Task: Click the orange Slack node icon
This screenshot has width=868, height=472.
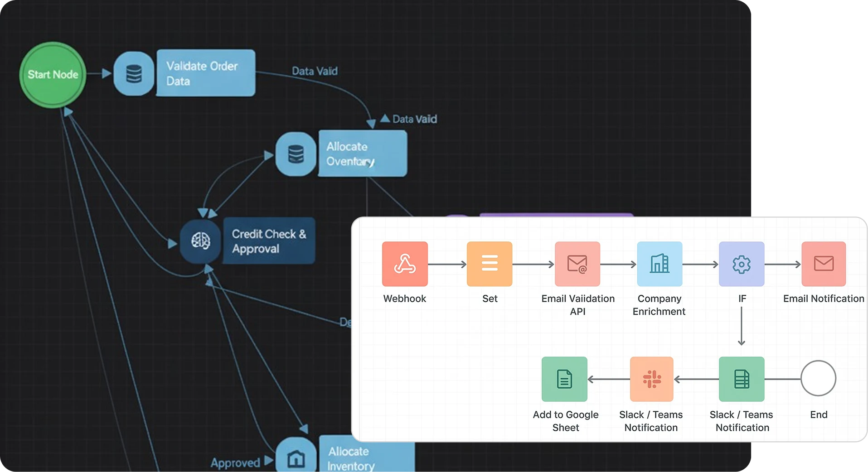Action: point(651,379)
